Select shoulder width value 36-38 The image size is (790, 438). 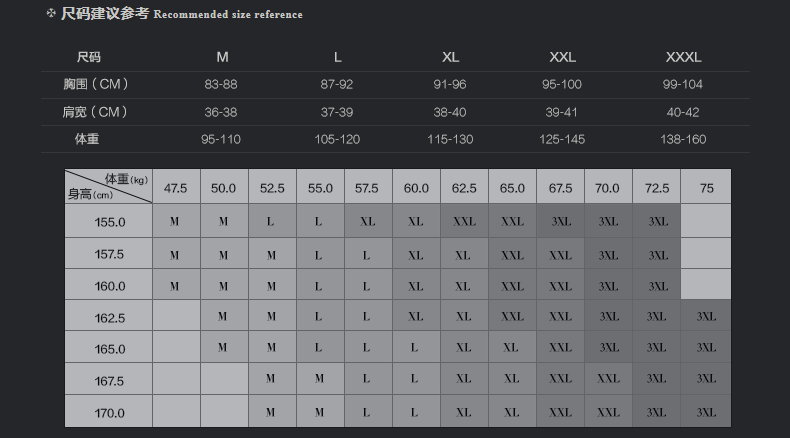click(x=222, y=112)
